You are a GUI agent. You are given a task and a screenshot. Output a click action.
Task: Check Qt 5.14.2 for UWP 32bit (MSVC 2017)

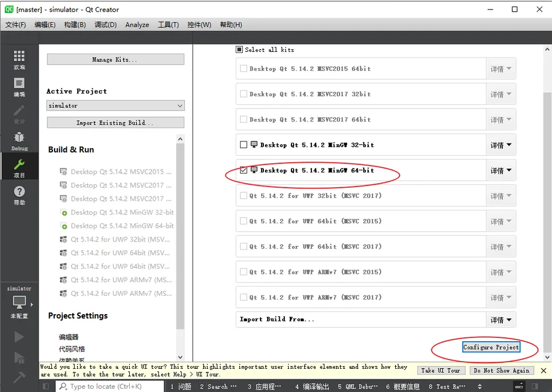(x=243, y=195)
